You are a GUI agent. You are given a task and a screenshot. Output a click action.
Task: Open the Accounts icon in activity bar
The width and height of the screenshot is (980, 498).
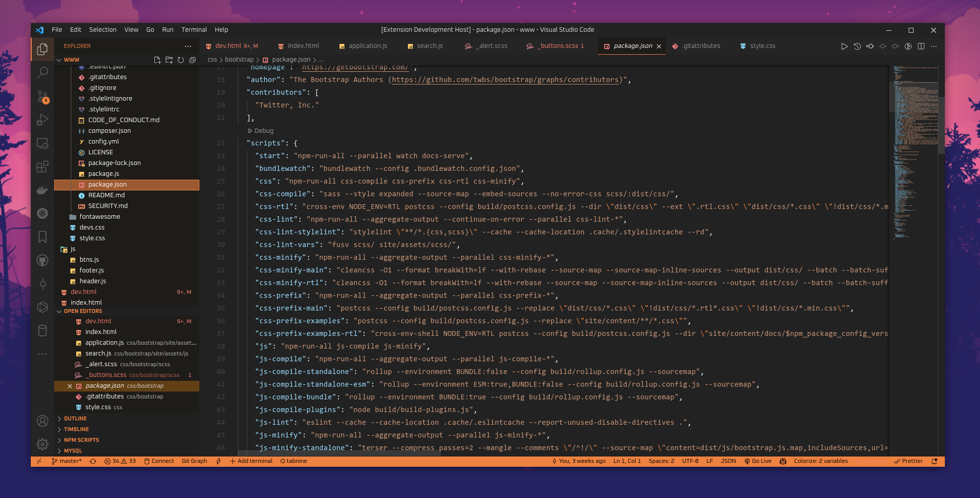tap(43, 421)
